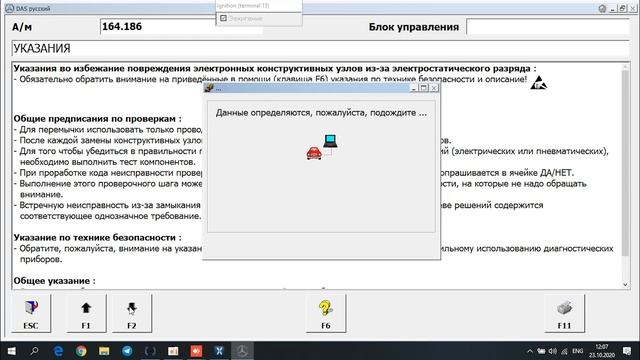Screen dimensions: 640x360
Task: Close the data loading dialog
Action: pos(434,88)
